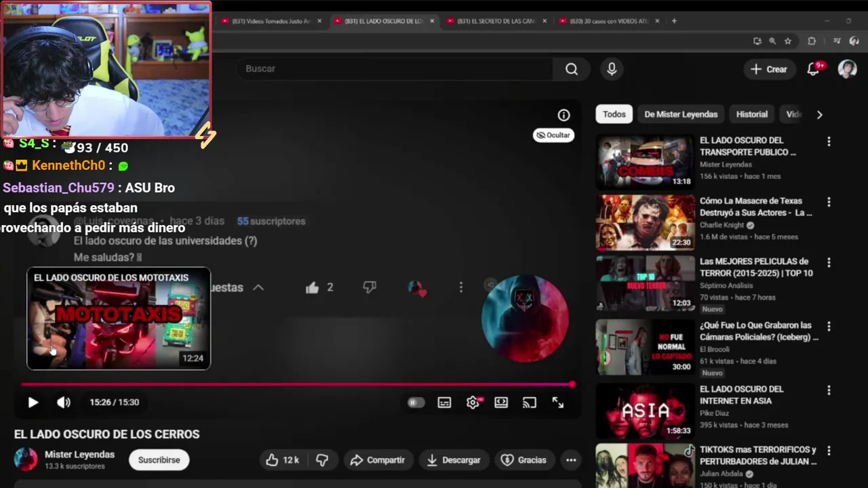Click Gracias button
The width and height of the screenshot is (868, 488).
(524, 460)
